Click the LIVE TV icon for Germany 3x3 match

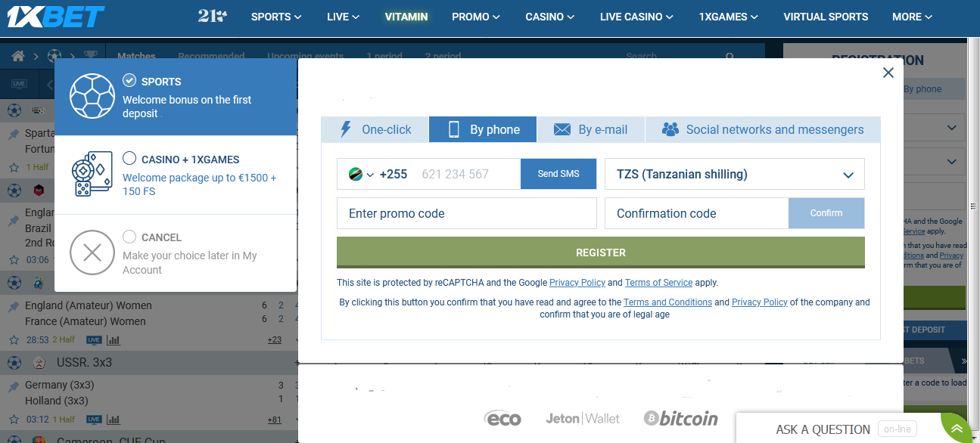[x=94, y=420]
